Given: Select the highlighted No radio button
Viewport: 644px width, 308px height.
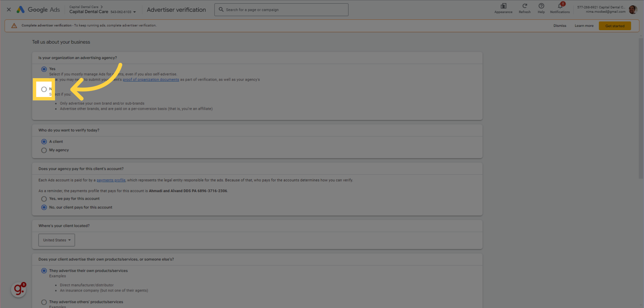Looking at the screenshot, I should coord(44,89).
